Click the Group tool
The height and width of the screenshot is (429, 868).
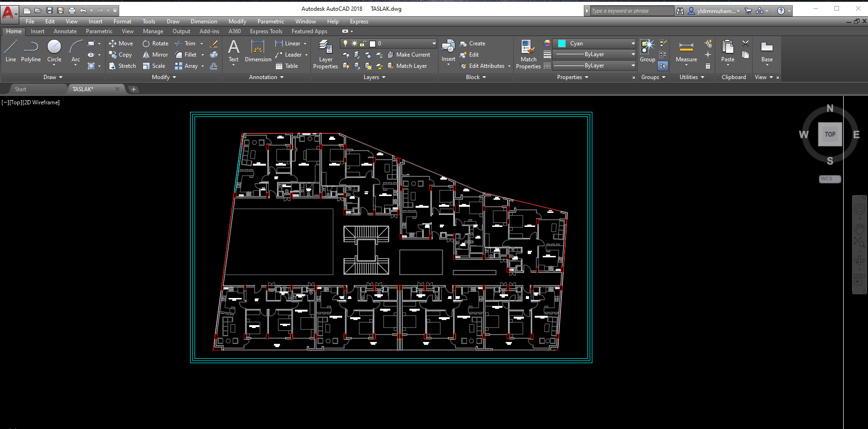tap(647, 51)
